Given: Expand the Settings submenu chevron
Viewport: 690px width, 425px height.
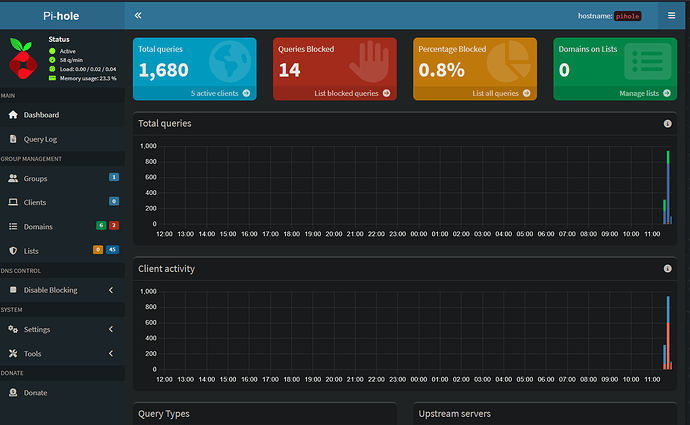Looking at the screenshot, I should [x=111, y=329].
